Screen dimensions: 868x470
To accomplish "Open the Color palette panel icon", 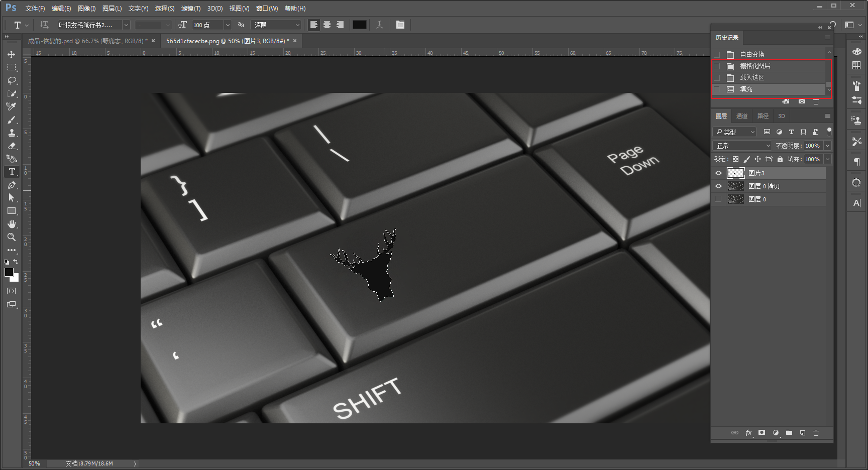I will [x=856, y=51].
